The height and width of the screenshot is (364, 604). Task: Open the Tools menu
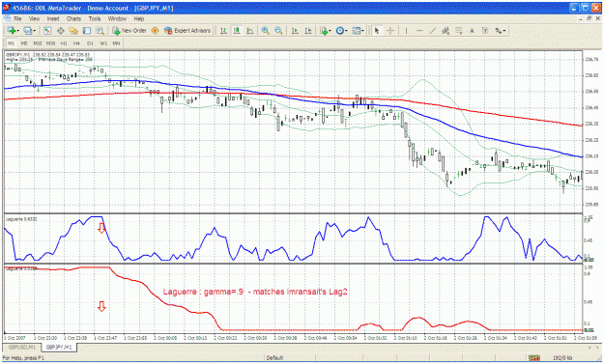(95, 18)
